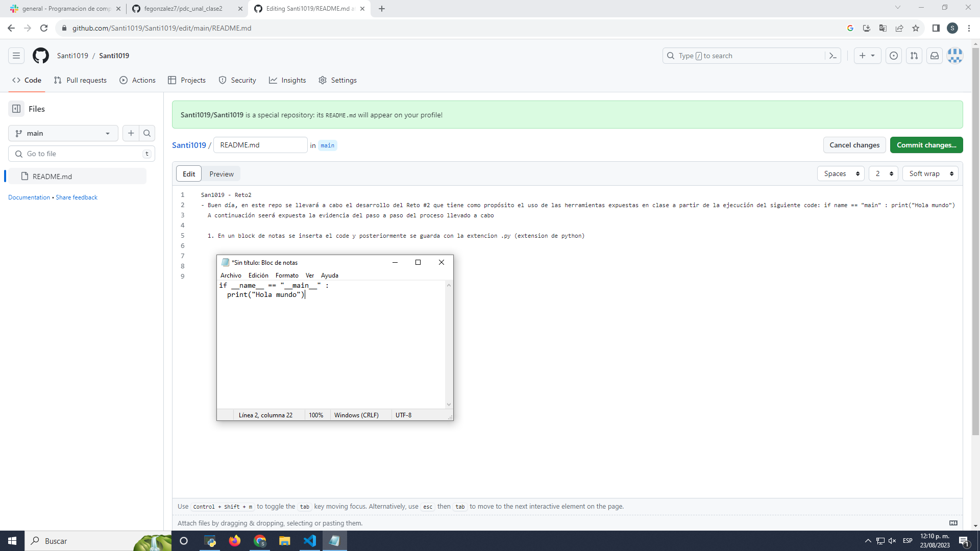980x551 pixels.
Task: Open the Share feedback link
Action: [x=76, y=197]
